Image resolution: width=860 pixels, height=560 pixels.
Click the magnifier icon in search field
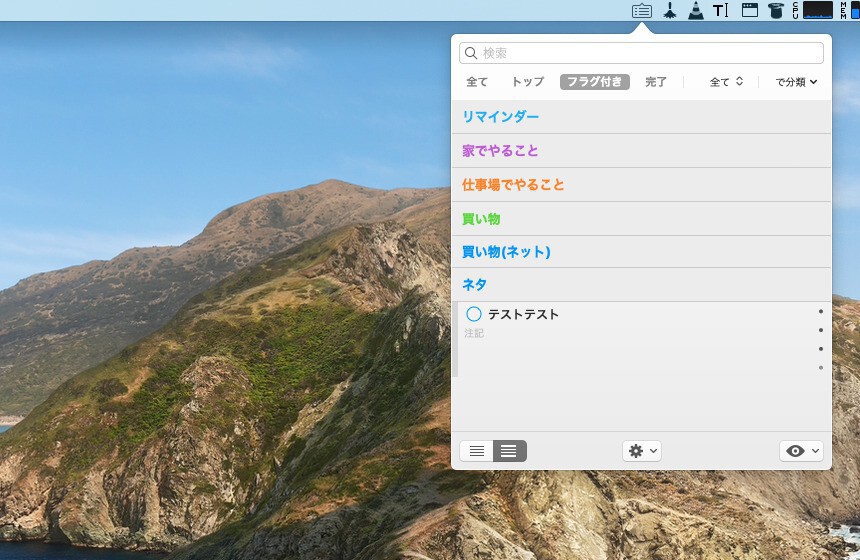tap(471, 53)
